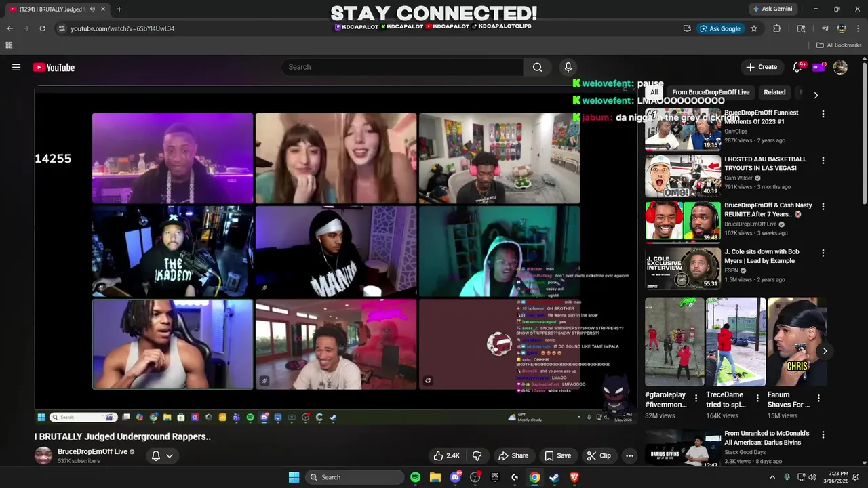Image resolution: width=868 pixels, height=488 pixels.
Task: Open Epic Games Launcher from the taskbar
Action: pos(494,477)
